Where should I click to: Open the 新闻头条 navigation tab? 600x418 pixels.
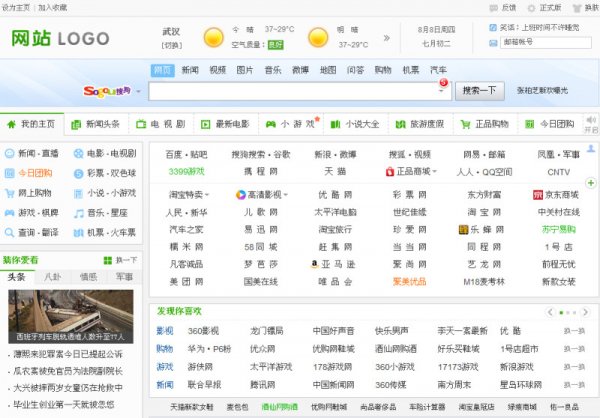pyautogui.click(x=96, y=124)
